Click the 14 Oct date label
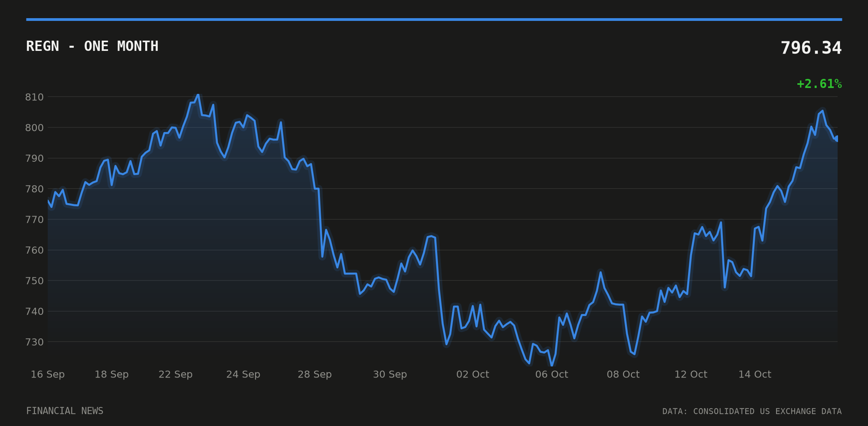868x426 pixels. [755, 374]
